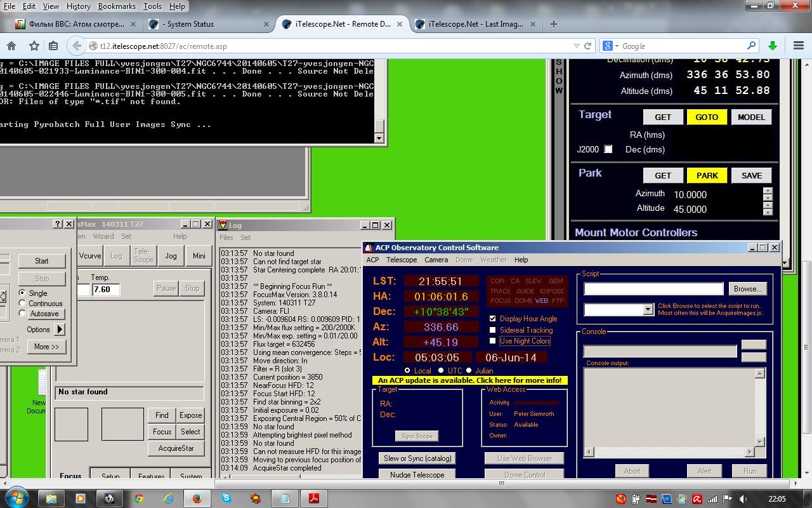Open Windows Explorer from the taskbar
812x508 pixels.
click(x=51, y=498)
